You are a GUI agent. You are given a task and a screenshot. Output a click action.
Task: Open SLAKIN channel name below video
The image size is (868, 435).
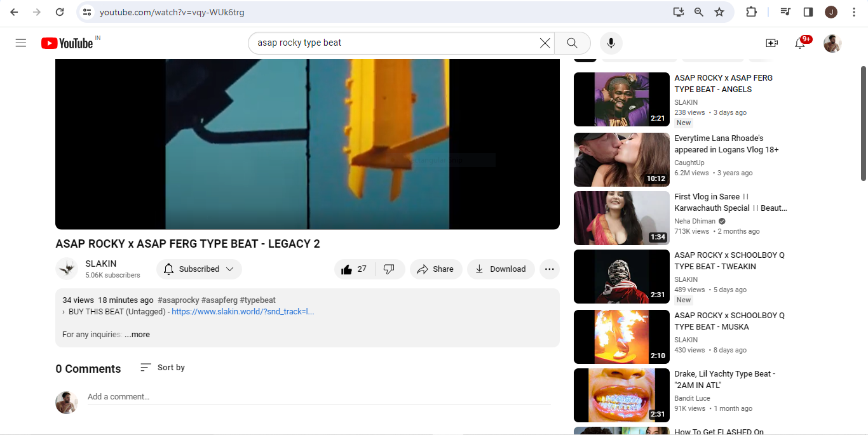(101, 264)
